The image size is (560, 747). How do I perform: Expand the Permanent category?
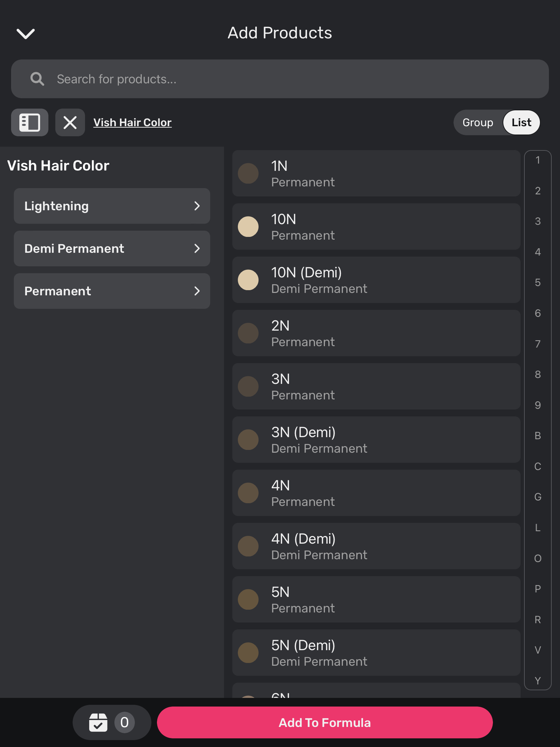pyautogui.click(x=112, y=291)
